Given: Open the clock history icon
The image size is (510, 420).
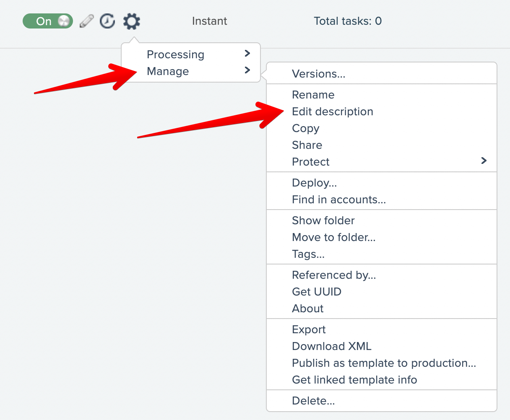Looking at the screenshot, I should (107, 21).
